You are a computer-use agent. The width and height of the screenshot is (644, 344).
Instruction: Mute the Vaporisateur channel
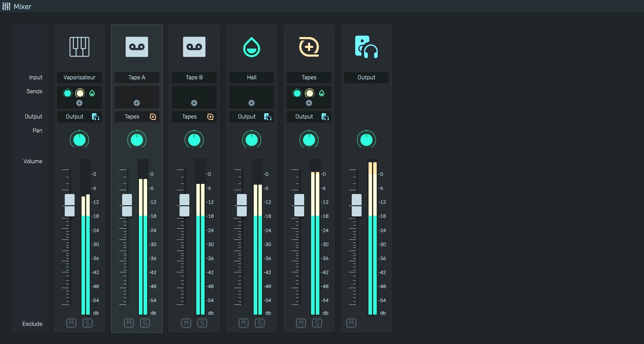pyautogui.click(x=71, y=323)
